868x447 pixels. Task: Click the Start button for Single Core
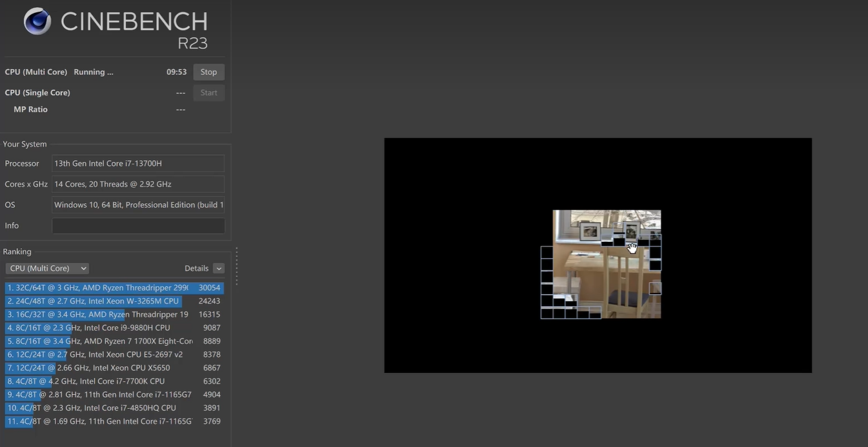pos(208,93)
